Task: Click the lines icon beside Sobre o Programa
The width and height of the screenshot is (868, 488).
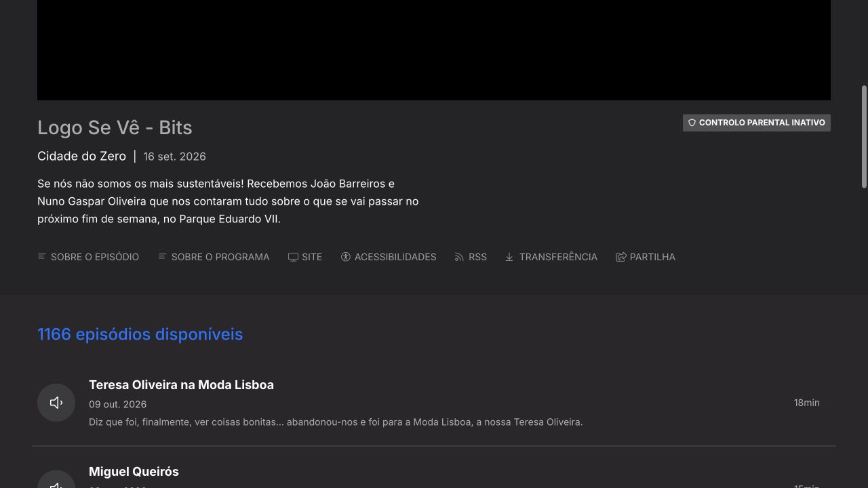Action: [162, 256]
